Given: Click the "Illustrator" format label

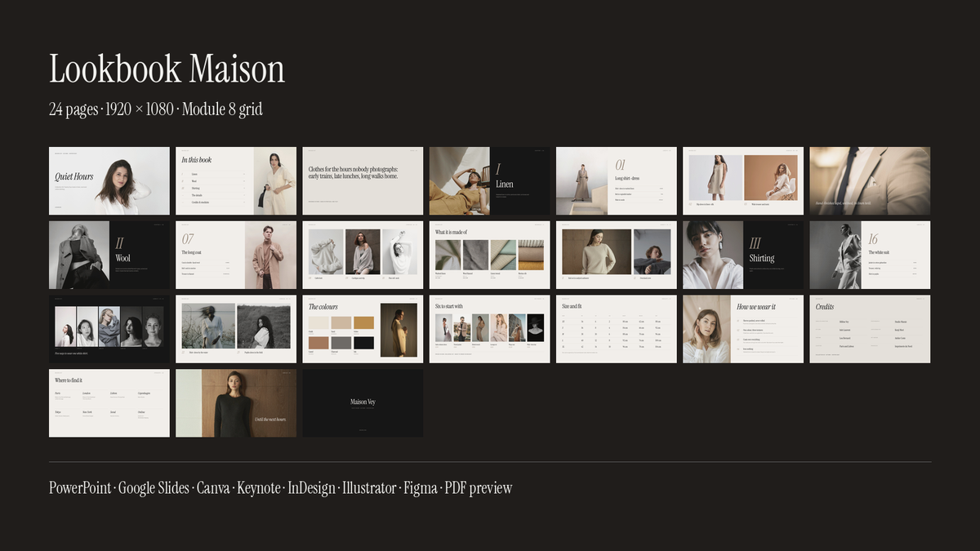Looking at the screenshot, I should (x=369, y=488).
